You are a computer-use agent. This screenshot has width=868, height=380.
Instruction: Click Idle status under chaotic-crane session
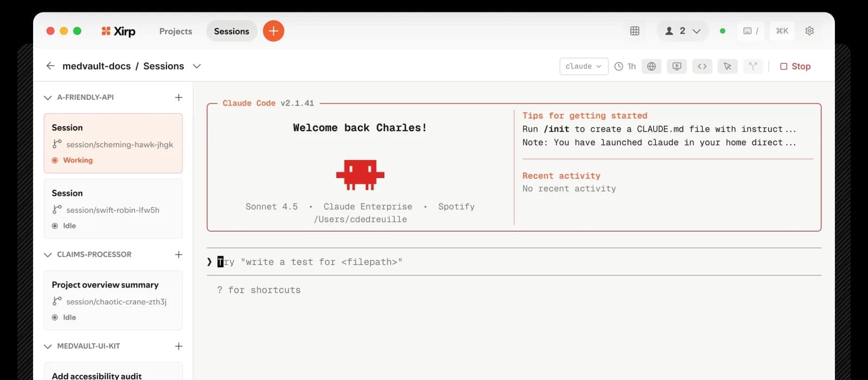[64, 318]
